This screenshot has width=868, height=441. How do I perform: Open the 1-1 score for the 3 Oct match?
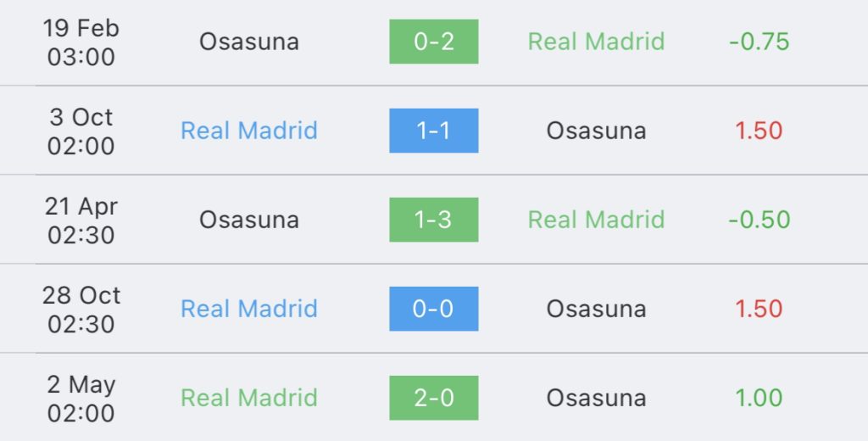click(433, 131)
